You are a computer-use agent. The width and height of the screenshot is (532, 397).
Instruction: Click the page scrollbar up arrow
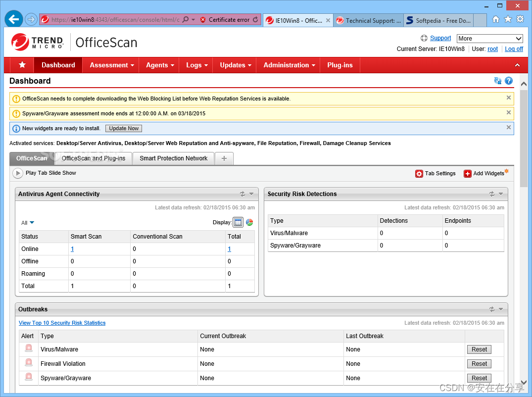point(524,84)
